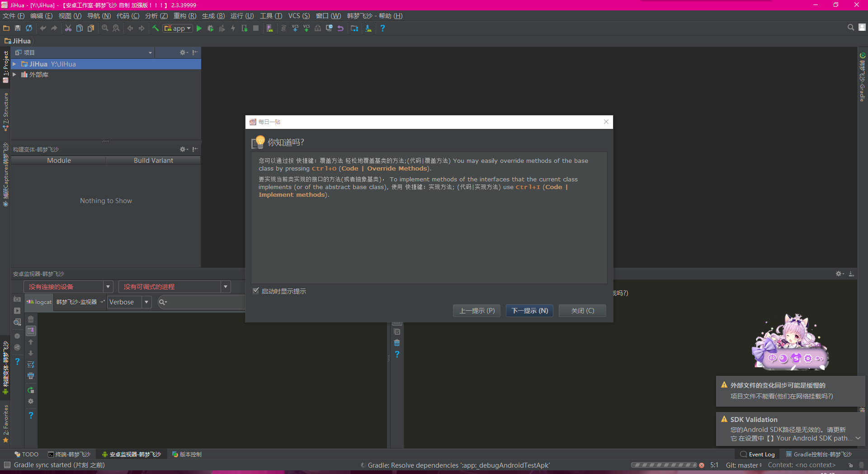
Task: Open the '文件 (F)' menu
Action: tap(14, 16)
